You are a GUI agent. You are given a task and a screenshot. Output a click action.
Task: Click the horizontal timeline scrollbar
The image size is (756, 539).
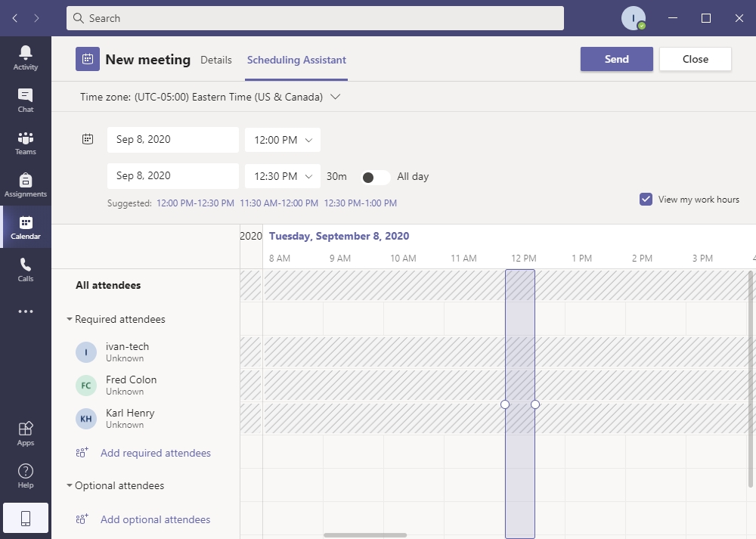[365, 535]
